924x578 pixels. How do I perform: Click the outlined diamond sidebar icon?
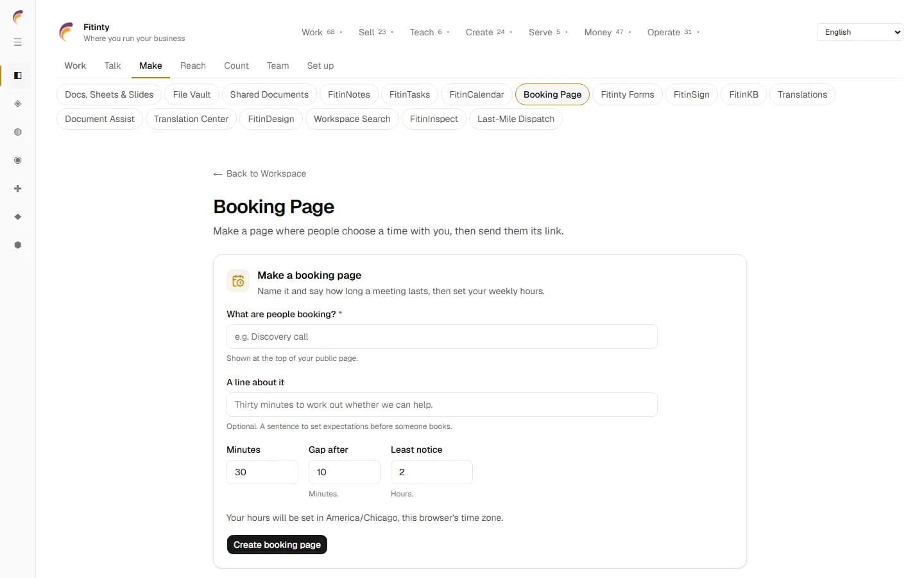click(x=18, y=104)
